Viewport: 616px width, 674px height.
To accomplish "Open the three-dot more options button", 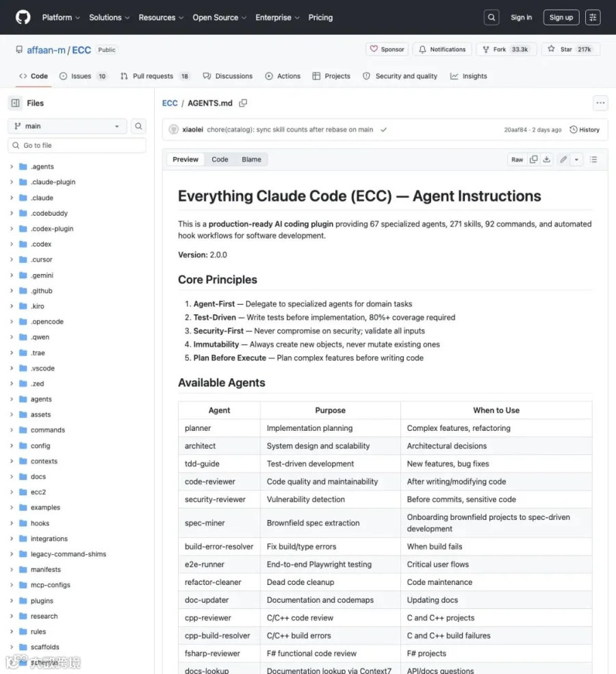I will 600,103.
